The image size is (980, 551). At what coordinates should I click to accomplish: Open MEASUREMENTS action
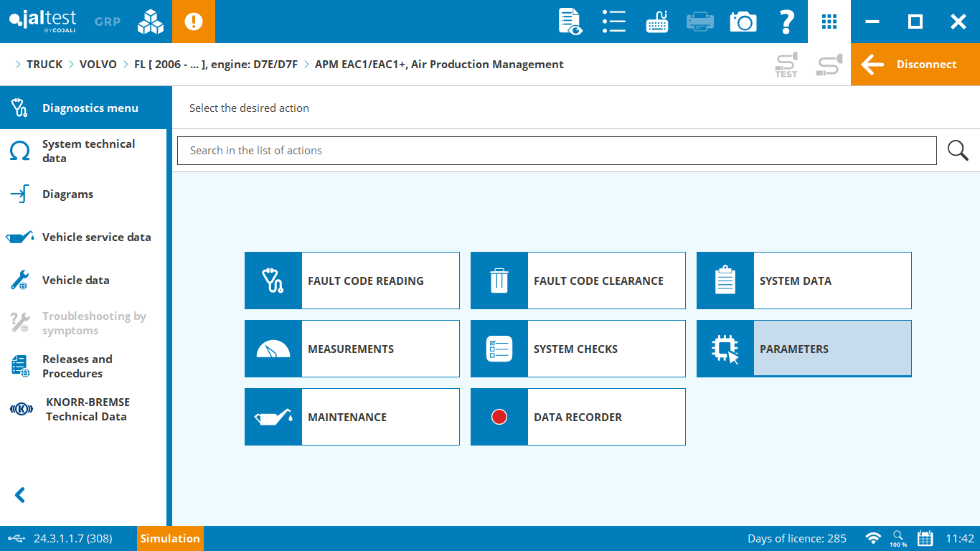[352, 349]
